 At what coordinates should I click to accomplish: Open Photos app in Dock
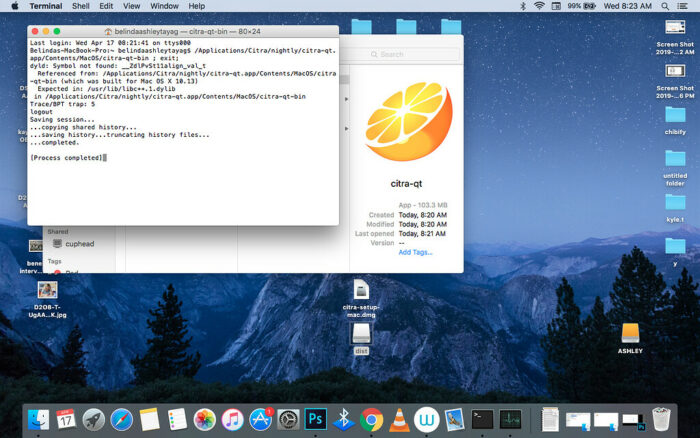coord(204,420)
